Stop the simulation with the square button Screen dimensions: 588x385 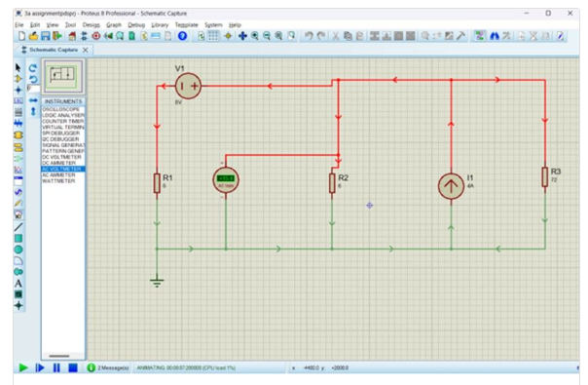coord(73,367)
